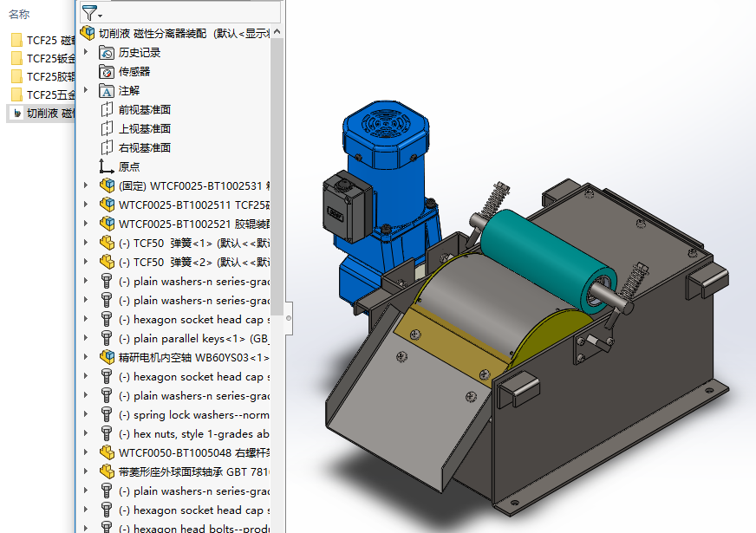Click the feature tree filter funnel icon
Viewport: 756px width, 533px height.
pos(89,13)
